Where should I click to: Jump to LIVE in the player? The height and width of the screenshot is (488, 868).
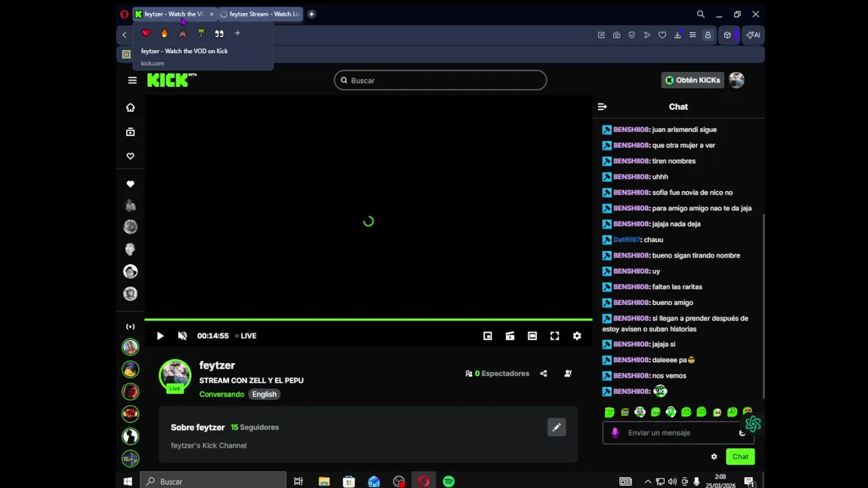[245, 335]
